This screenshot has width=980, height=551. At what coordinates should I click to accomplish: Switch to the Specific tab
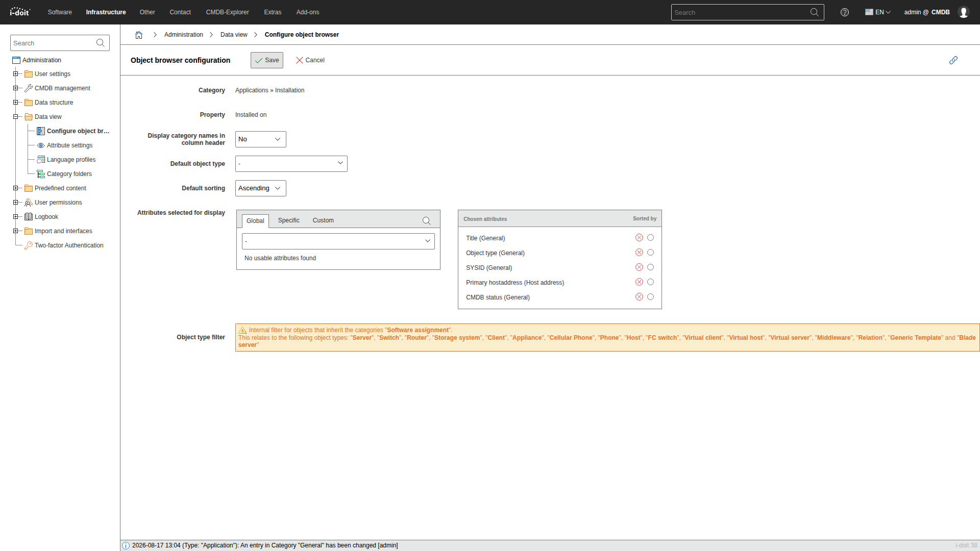(289, 220)
